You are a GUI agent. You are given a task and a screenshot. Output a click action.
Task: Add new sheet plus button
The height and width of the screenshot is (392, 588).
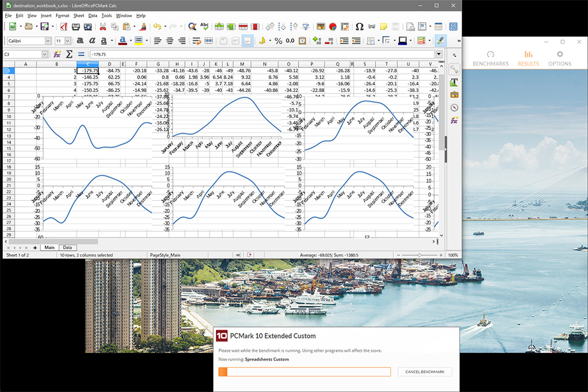35,248
